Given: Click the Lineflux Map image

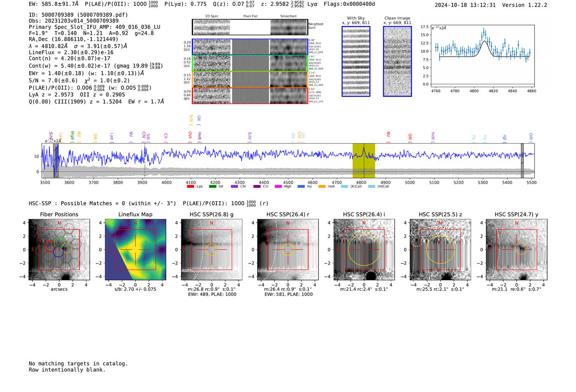Looking at the screenshot, I should pyautogui.click(x=135, y=250).
